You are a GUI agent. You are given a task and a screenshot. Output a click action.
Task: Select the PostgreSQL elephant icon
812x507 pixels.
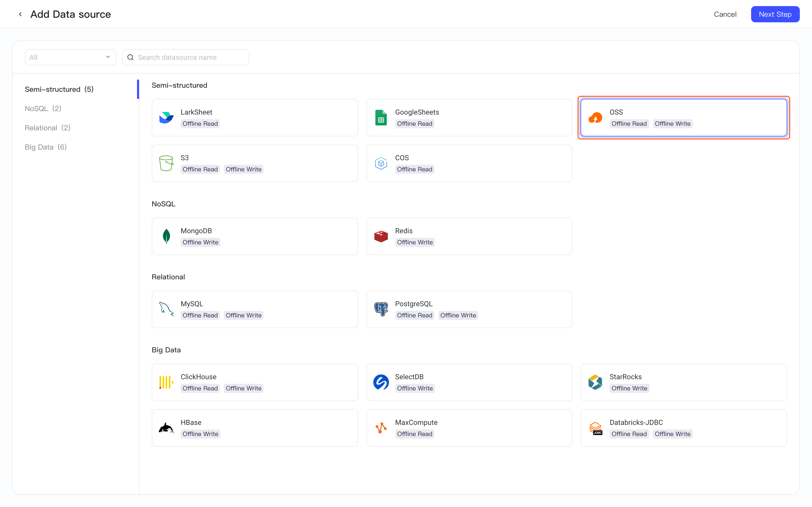pyautogui.click(x=381, y=309)
